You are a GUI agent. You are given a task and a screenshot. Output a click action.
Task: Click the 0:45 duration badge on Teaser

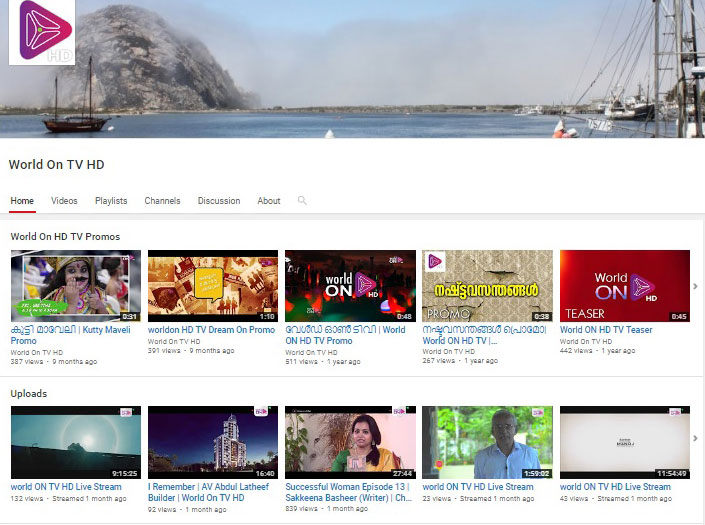point(679,316)
